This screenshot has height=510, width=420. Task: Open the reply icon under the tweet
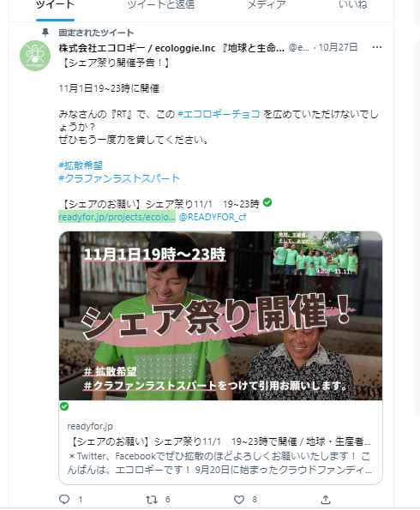[64, 499]
